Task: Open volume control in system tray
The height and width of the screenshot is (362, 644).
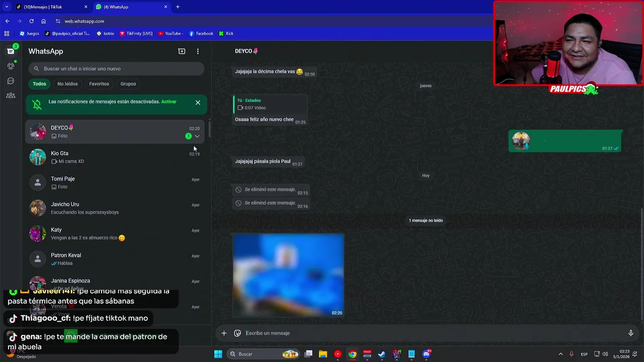Action: 605,354
